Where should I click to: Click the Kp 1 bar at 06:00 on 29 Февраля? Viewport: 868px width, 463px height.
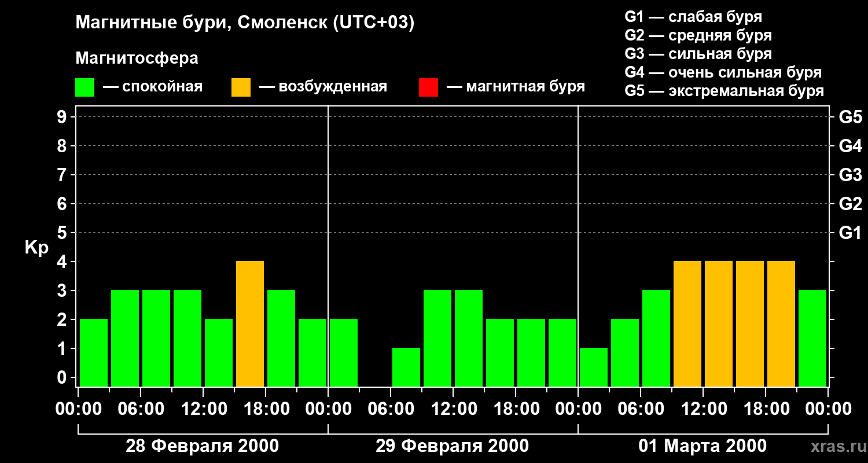pos(406,367)
